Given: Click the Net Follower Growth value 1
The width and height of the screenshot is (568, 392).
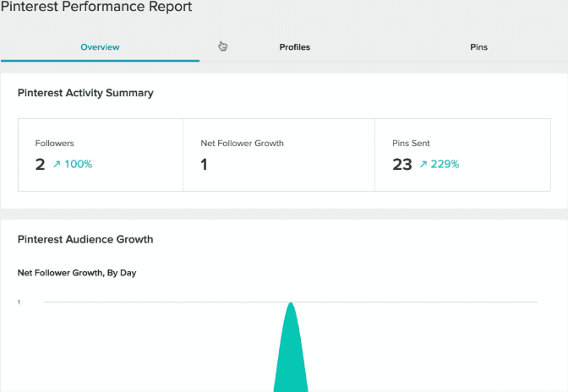Looking at the screenshot, I should click(x=205, y=165).
